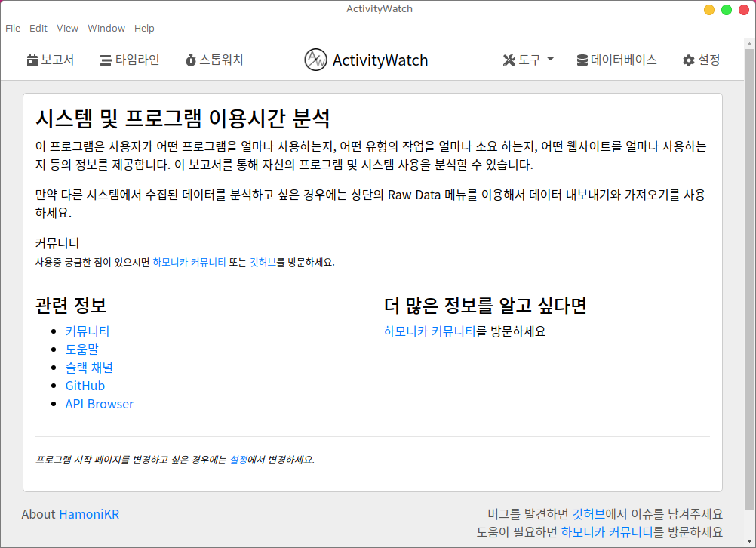756x548 pixels.
Task: Open the File menu
Action: coord(13,29)
